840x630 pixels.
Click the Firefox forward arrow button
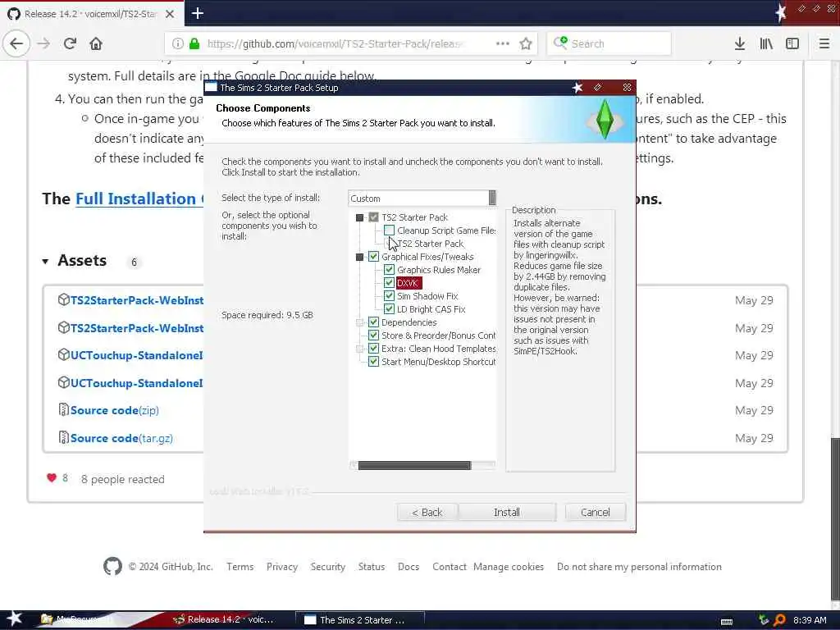pyautogui.click(x=44, y=43)
